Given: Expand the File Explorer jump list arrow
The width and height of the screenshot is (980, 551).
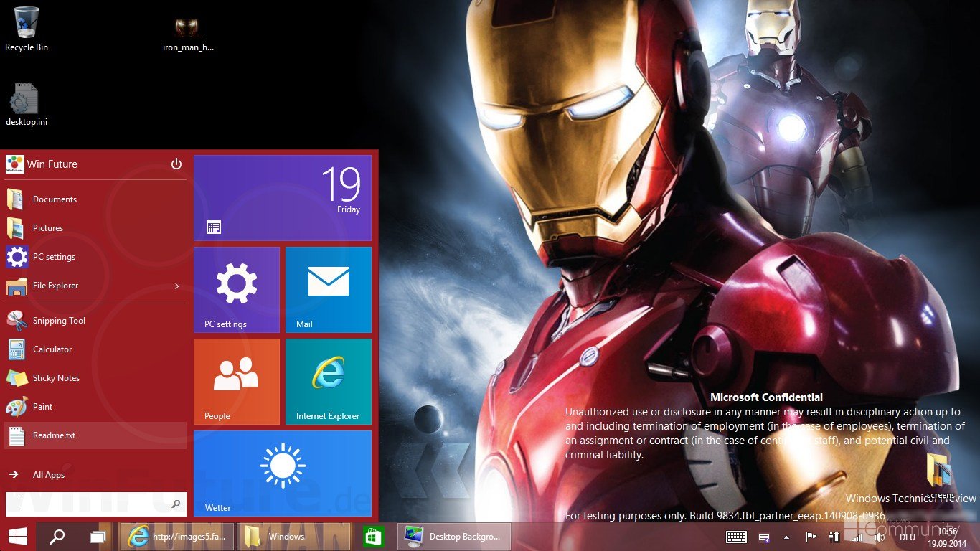Looking at the screenshot, I should pos(177,286).
